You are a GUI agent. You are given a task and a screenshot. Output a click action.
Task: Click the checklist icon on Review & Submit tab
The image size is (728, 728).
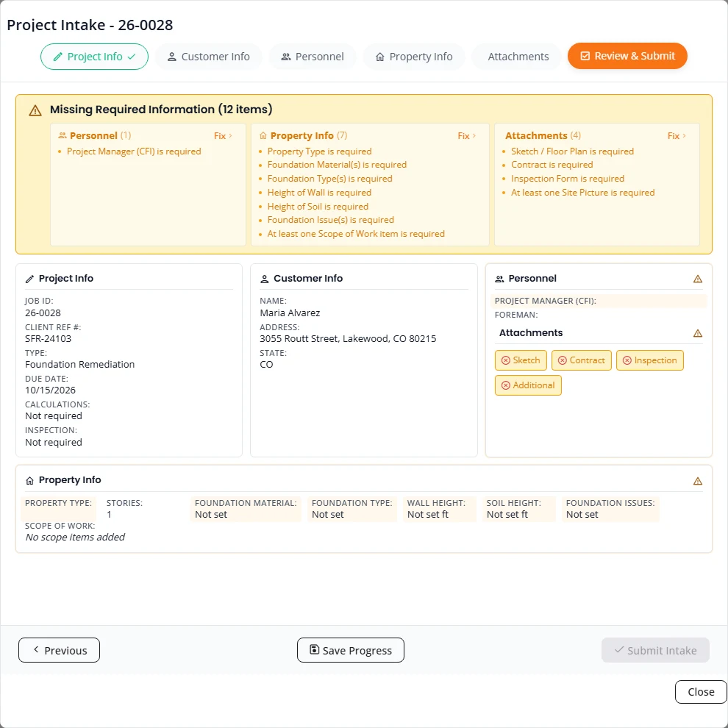tap(585, 56)
